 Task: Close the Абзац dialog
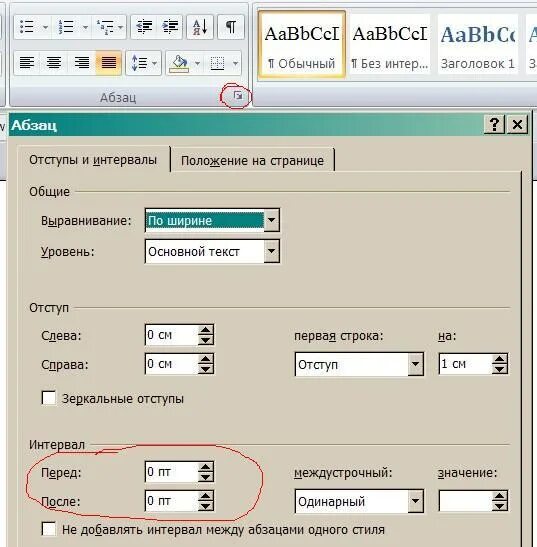(517, 124)
